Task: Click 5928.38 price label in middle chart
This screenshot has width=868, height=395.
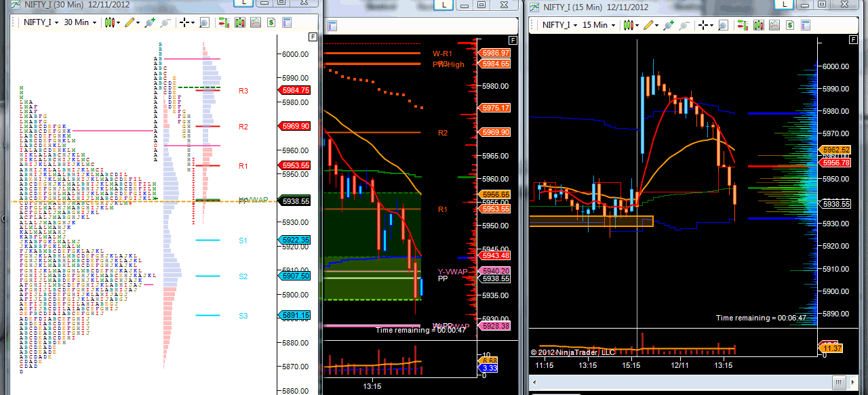Action: coord(494,326)
